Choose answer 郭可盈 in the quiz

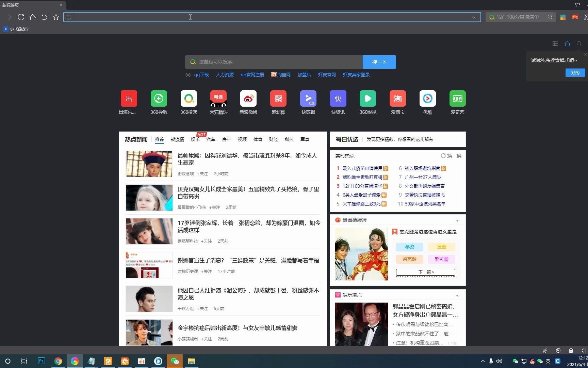pyautogui.click(x=442, y=259)
